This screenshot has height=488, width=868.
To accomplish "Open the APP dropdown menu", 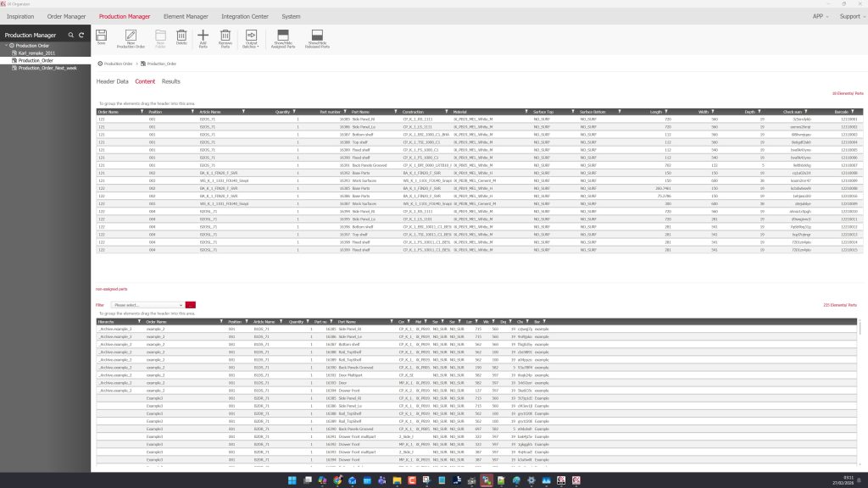I will click(819, 16).
